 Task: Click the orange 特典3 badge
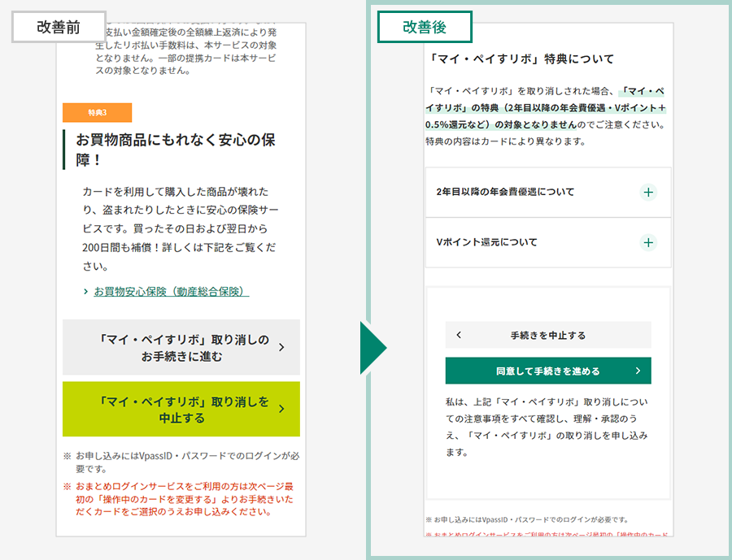pyautogui.click(x=97, y=112)
